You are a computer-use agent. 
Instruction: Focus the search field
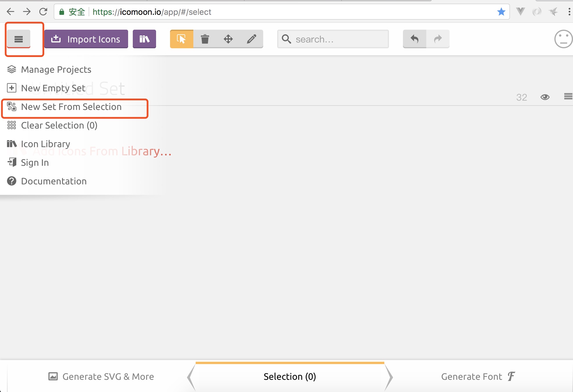click(333, 39)
